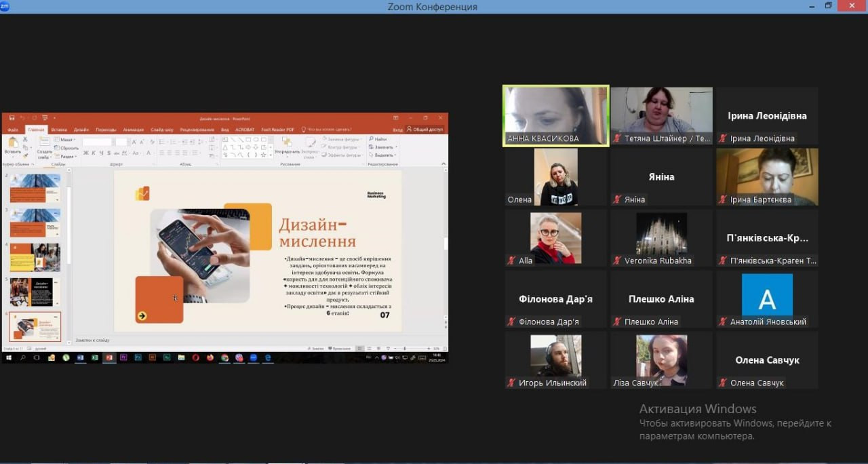This screenshot has width=868, height=464.
Task: Toggle bold Ж formatting
Action: 85,153
